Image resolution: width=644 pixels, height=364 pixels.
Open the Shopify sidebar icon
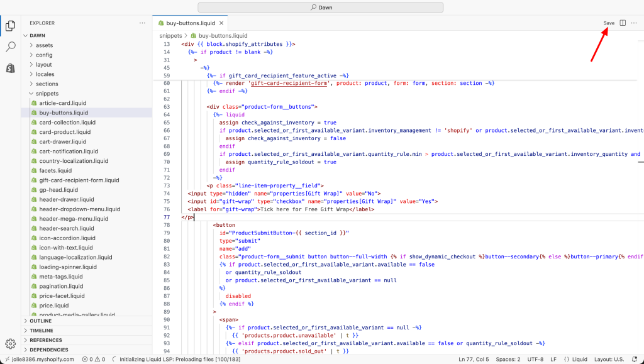tap(11, 67)
